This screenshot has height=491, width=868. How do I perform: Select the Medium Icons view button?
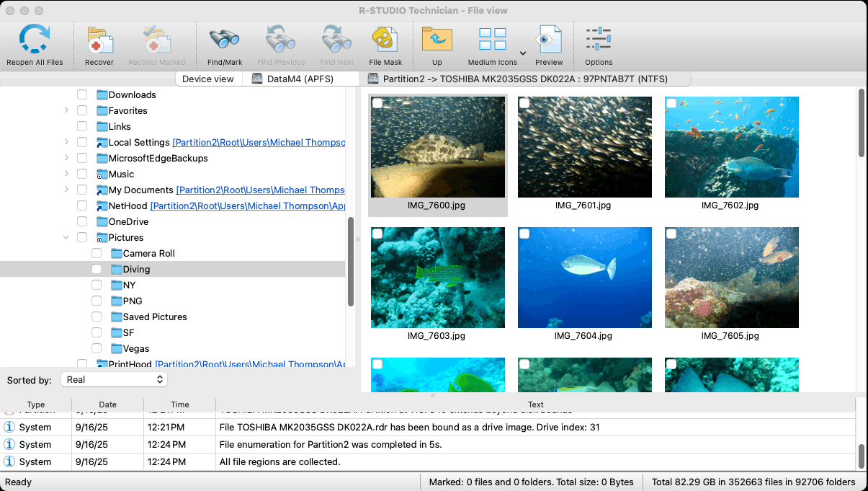coord(493,40)
